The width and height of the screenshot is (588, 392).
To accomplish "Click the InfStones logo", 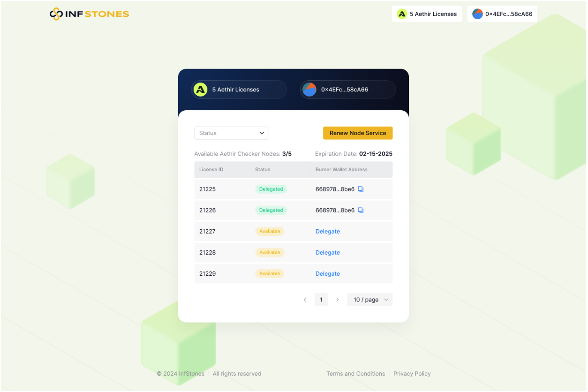I will (x=89, y=14).
